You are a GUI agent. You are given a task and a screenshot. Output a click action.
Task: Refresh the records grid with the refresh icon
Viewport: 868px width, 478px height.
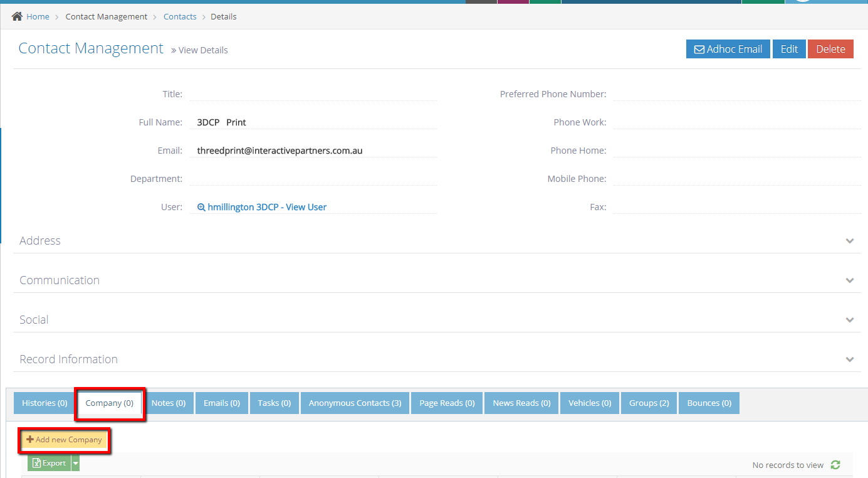pyautogui.click(x=835, y=465)
